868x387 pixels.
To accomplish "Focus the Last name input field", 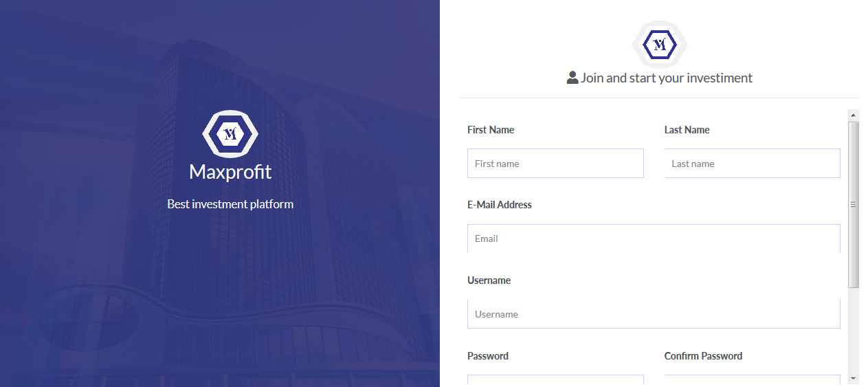I will tap(752, 164).
